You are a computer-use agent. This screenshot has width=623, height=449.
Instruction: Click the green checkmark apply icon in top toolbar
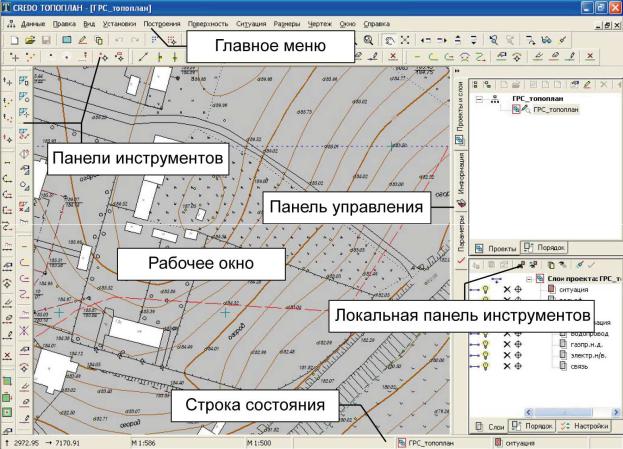click(x=563, y=40)
